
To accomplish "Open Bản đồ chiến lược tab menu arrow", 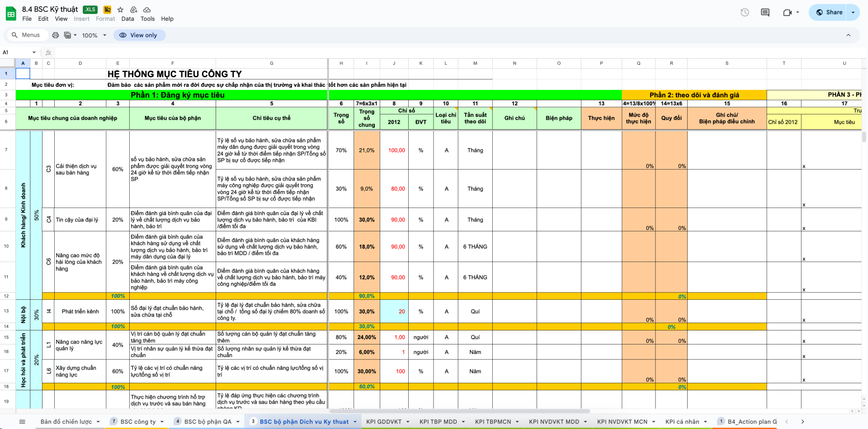I will (98, 422).
